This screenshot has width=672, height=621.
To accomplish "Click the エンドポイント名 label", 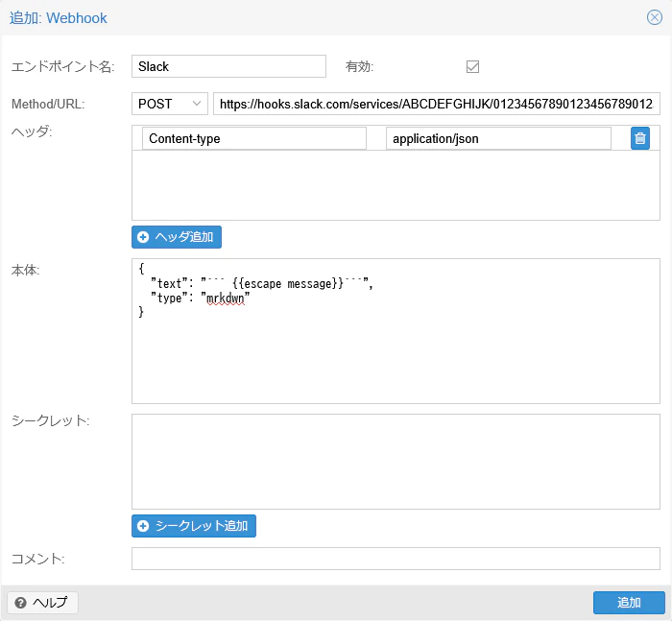I will [x=62, y=67].
